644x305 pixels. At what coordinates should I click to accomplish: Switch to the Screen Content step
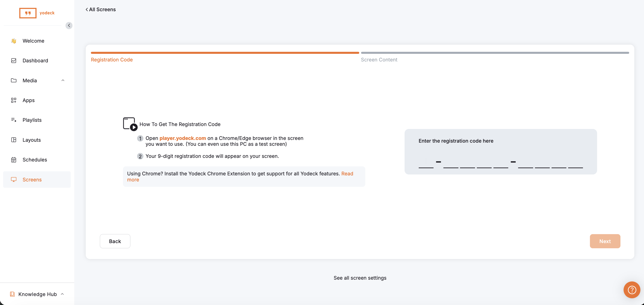point(379,60)
